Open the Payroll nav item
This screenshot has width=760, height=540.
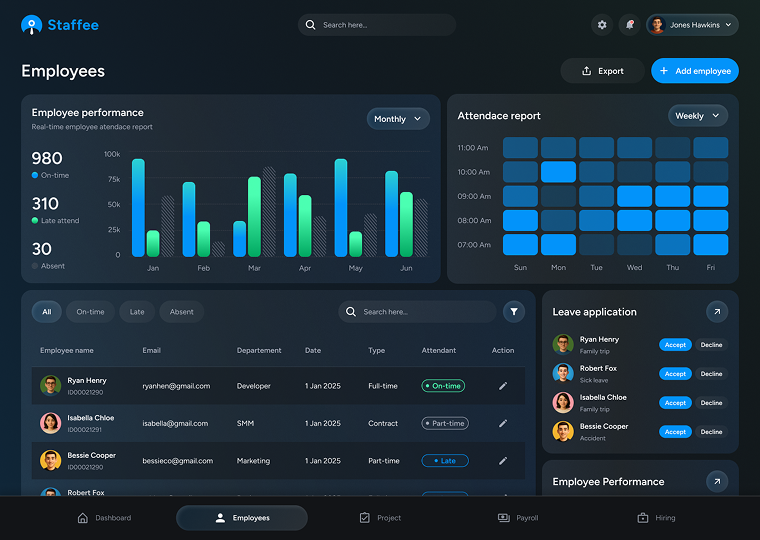click(518, 518)
